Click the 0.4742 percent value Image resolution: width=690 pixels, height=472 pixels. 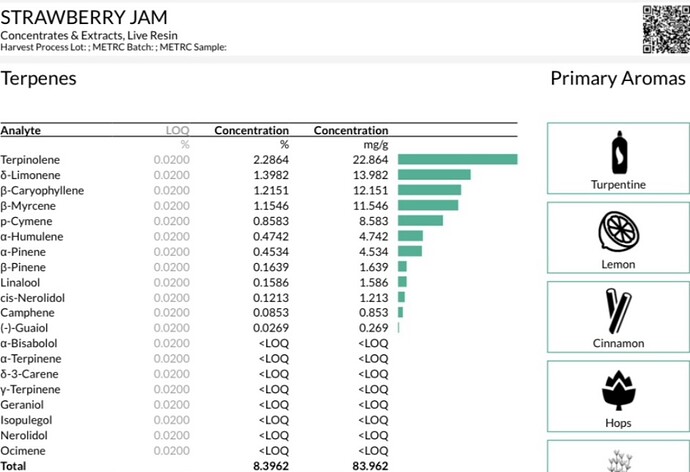pos(271,237)
